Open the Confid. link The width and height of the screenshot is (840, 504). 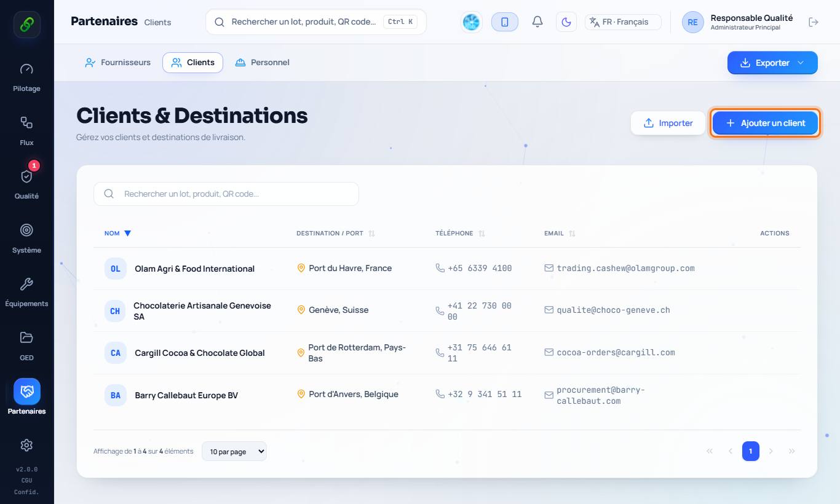[x=26, y=492]
